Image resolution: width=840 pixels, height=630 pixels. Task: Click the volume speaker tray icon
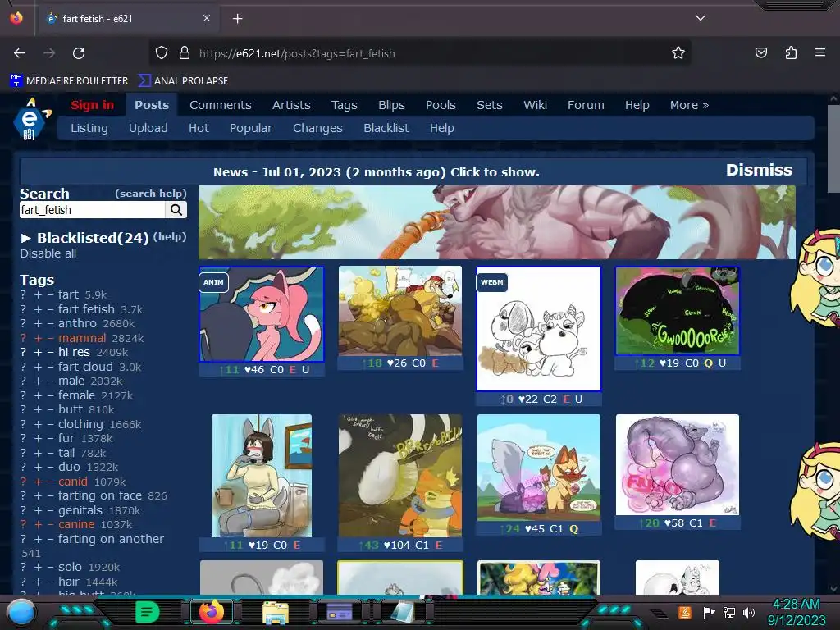(x=749, y=612)
